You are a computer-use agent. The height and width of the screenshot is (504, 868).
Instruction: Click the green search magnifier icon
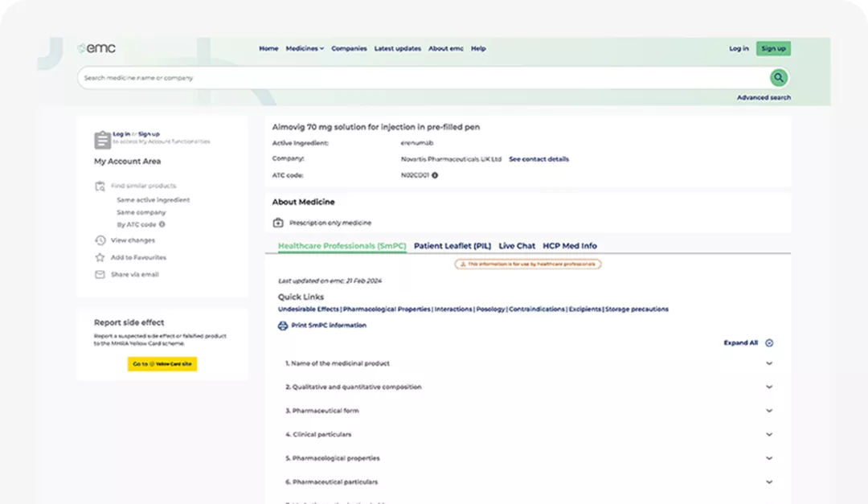(x=778, y=77)
